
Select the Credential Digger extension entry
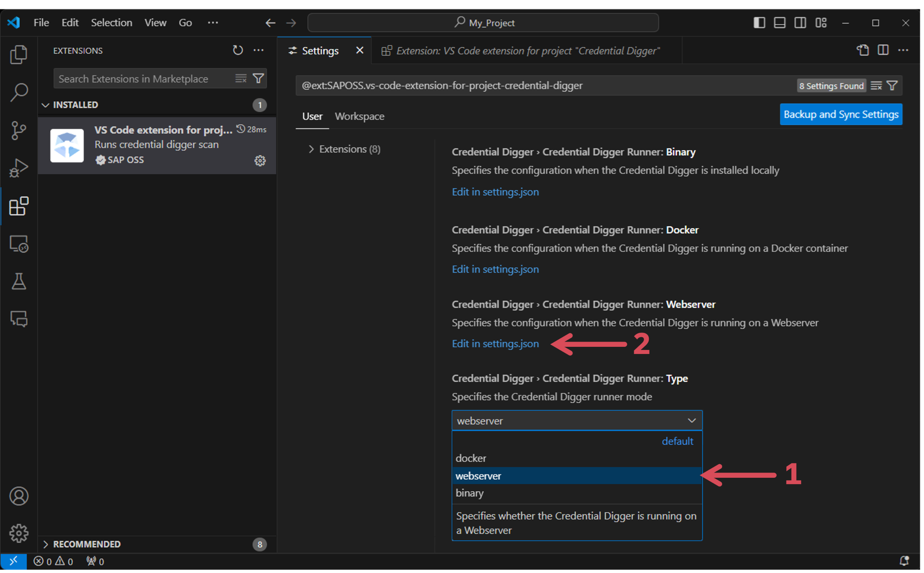(157, 145)
